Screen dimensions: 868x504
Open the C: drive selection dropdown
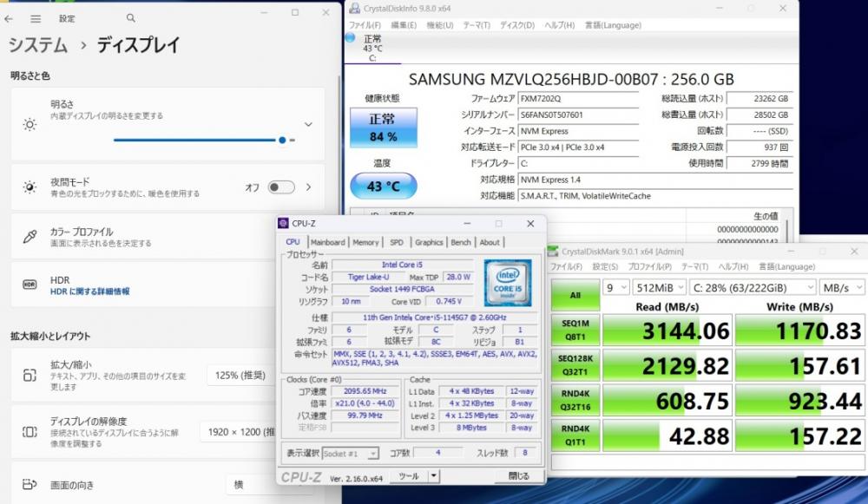[753, 288]
